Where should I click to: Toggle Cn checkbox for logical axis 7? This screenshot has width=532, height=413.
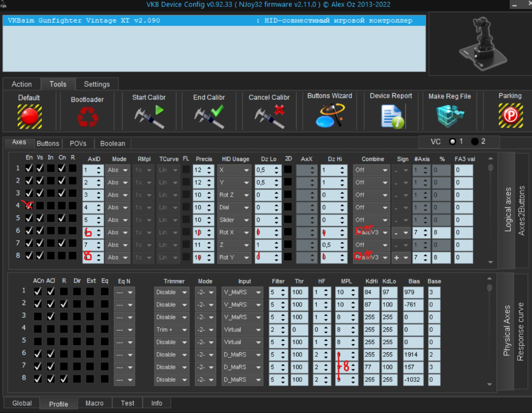62,243
